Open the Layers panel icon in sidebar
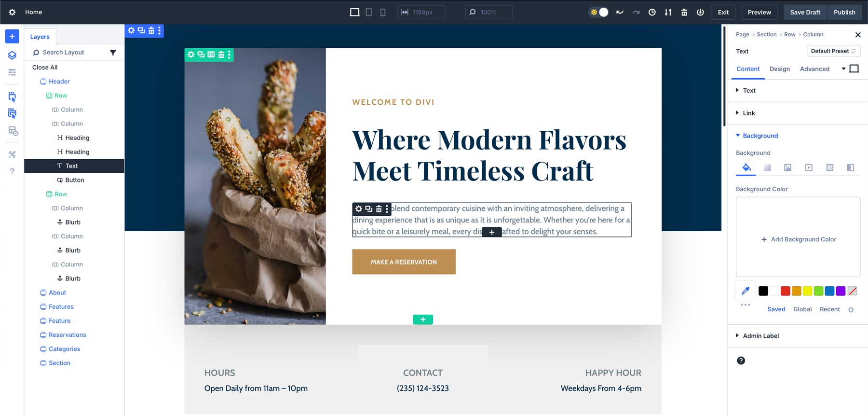Image resolution: width=868 pixels, height=416 pixels. tap(12, 55)
